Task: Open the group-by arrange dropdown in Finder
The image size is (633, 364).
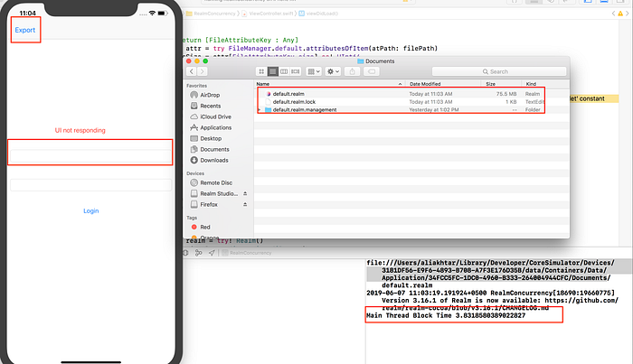Action: pos(314,71)
